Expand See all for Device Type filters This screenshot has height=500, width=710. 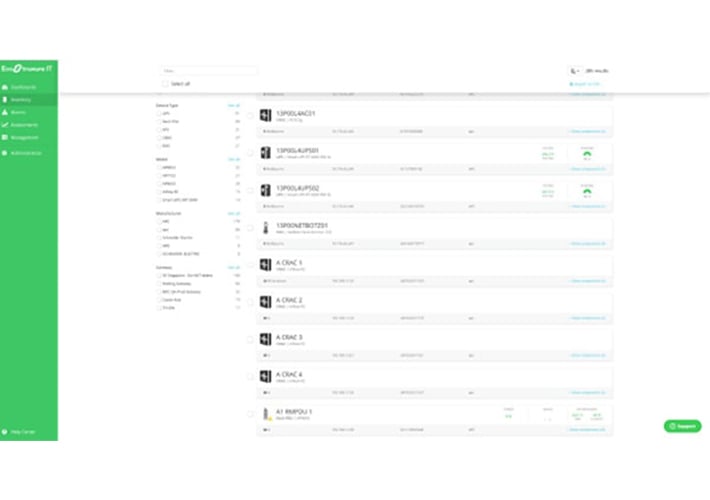click(234, 106)
